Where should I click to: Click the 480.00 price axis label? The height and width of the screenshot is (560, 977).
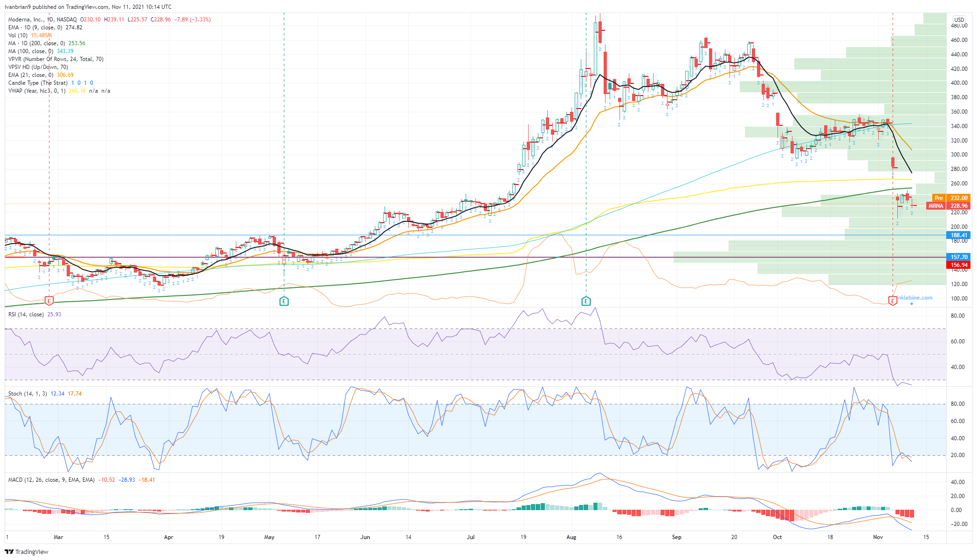959,26
